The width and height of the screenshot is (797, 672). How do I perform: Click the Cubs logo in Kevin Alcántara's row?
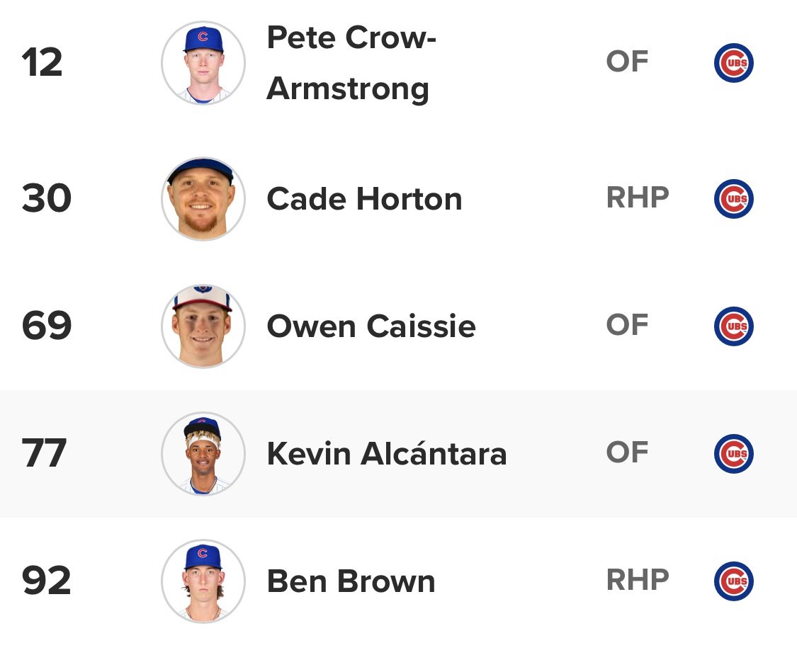(x=733, y=454)
